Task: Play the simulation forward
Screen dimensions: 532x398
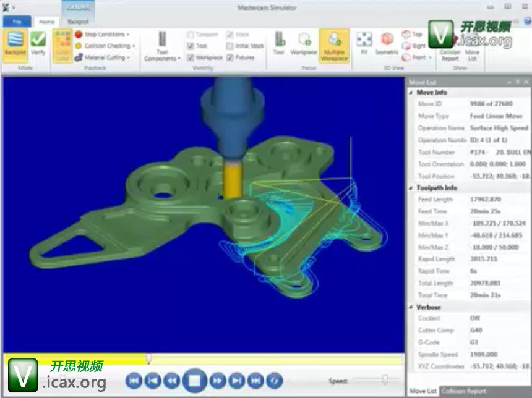Action: [x=218, y=381]
